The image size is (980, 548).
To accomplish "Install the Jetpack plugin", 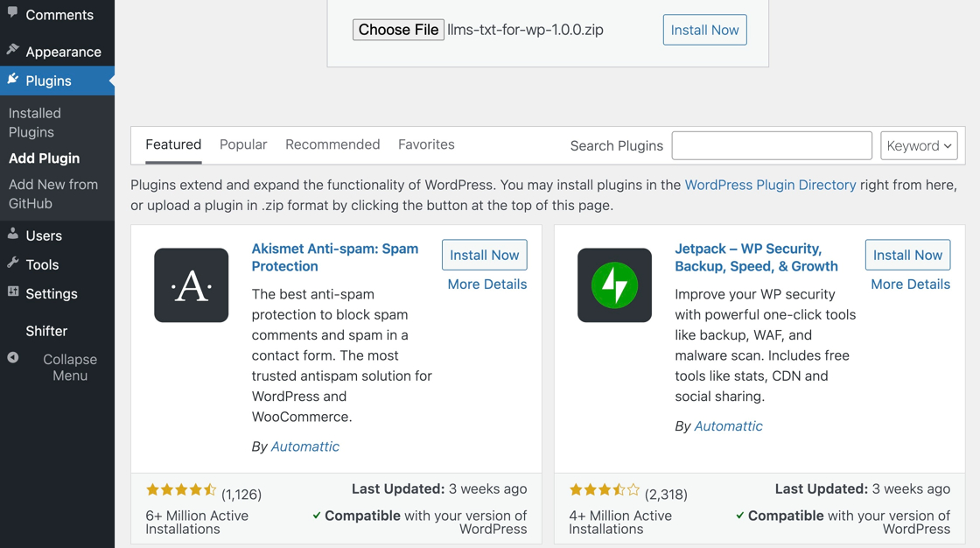I will (907, 256).
